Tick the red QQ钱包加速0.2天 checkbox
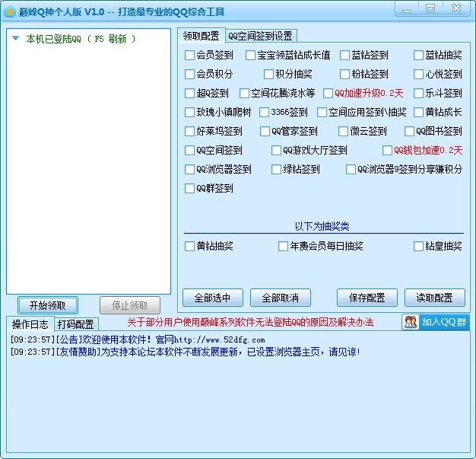 (x=387, y=150)
